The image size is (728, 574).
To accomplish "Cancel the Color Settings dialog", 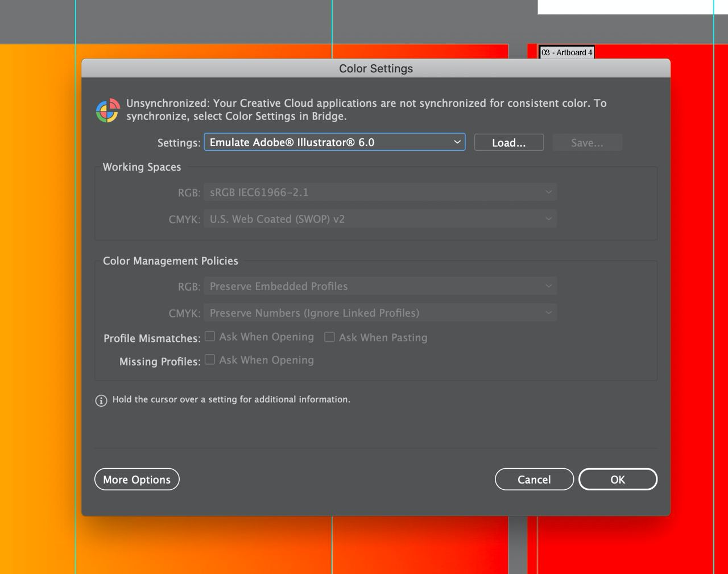I will 534,479.
